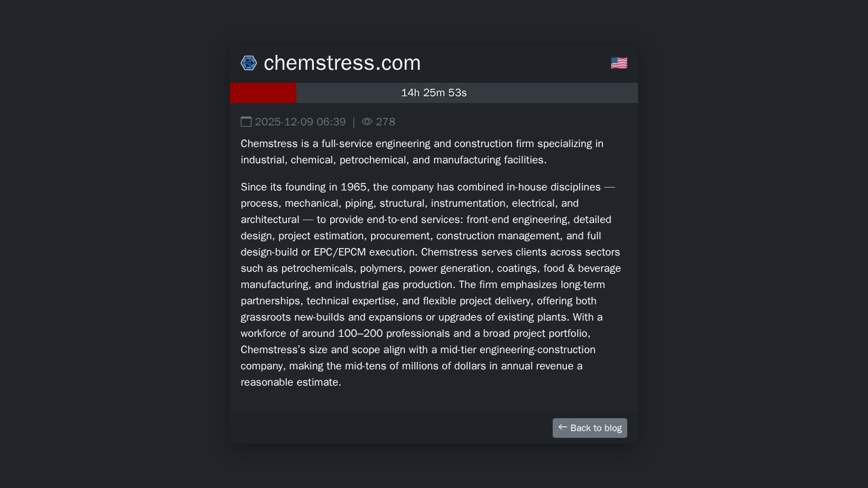Viewport: 868px width, 488px height.
Task: Click the calendar icon beside the date
Action: click(246, 122)
